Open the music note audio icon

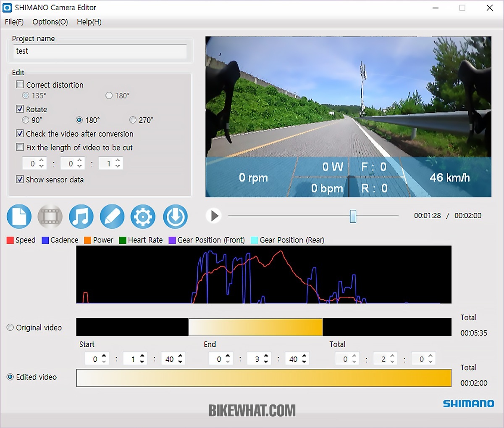click(81, 217)
